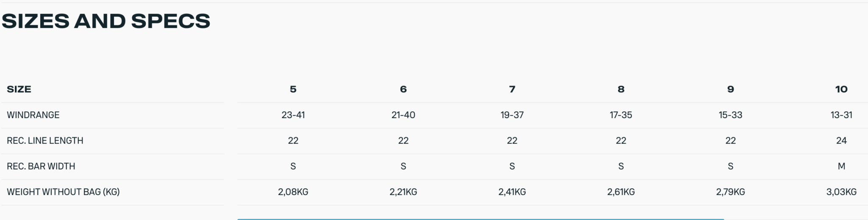Select the 13-31 windrange cell
The height and width of the screenshot is (220, 868).
(x=841, y=115)
